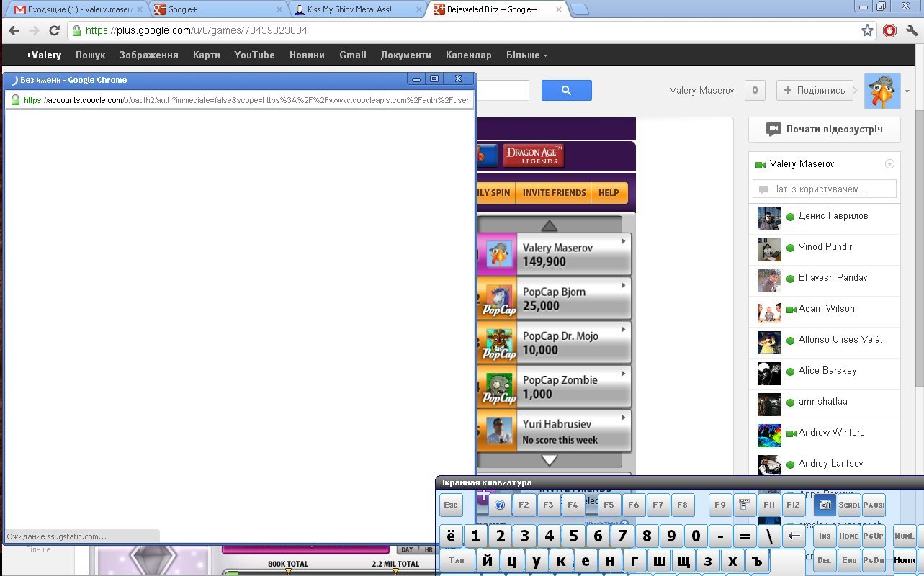Open Valery Maserov chat options dropdown
924x576 pixels.
(x=889, y=164)
